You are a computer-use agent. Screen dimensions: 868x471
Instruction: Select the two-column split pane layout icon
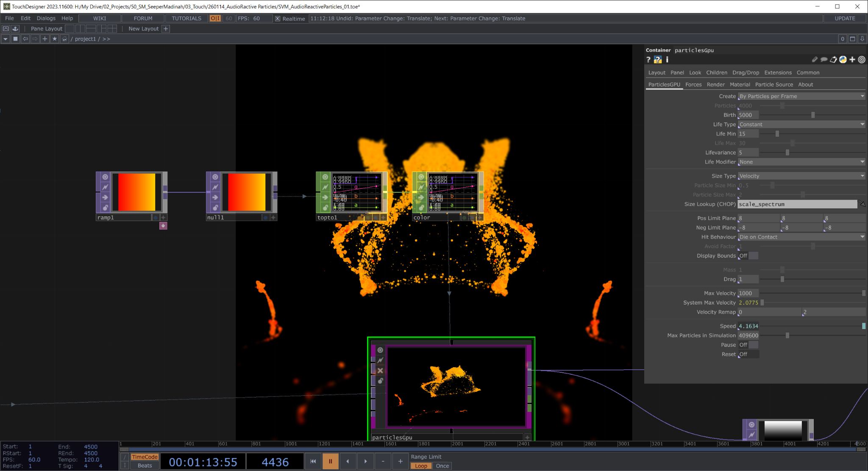tap(80, 29)
